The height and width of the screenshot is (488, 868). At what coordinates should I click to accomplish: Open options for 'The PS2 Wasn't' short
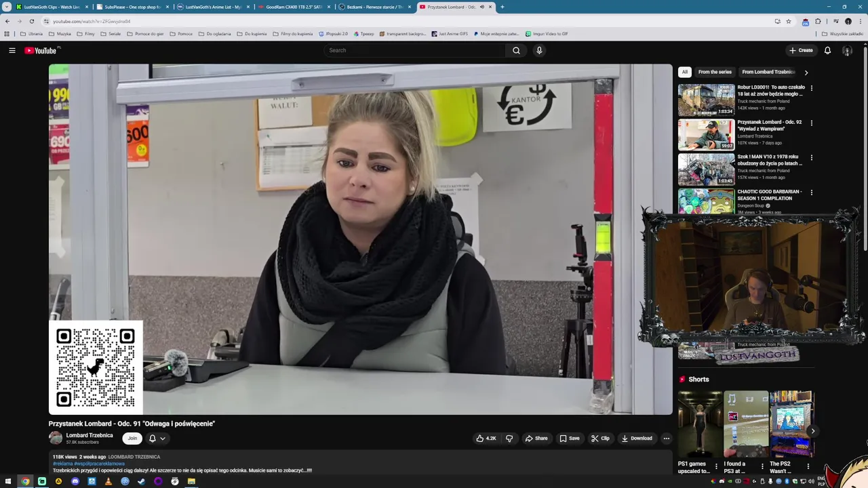click(x=808, y=466)
